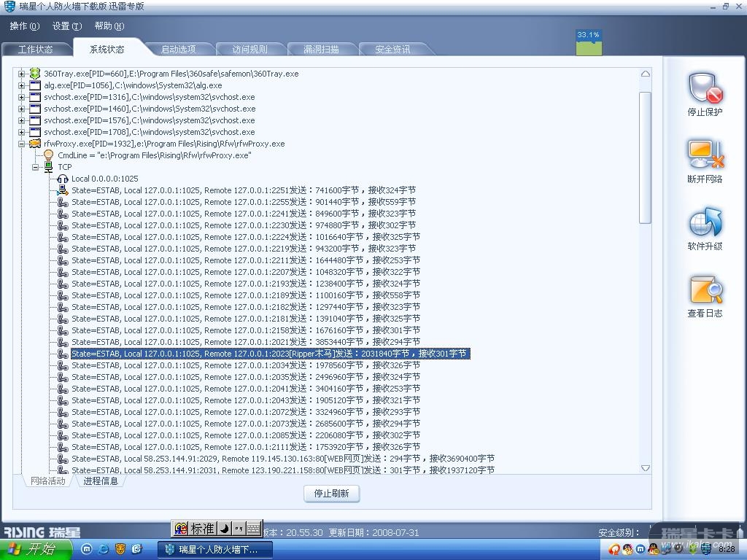The height and width of the screenshot is (560, 747).
Task: Click svchost.exe PID=1316 window icon
Action: tap(35, 97)
